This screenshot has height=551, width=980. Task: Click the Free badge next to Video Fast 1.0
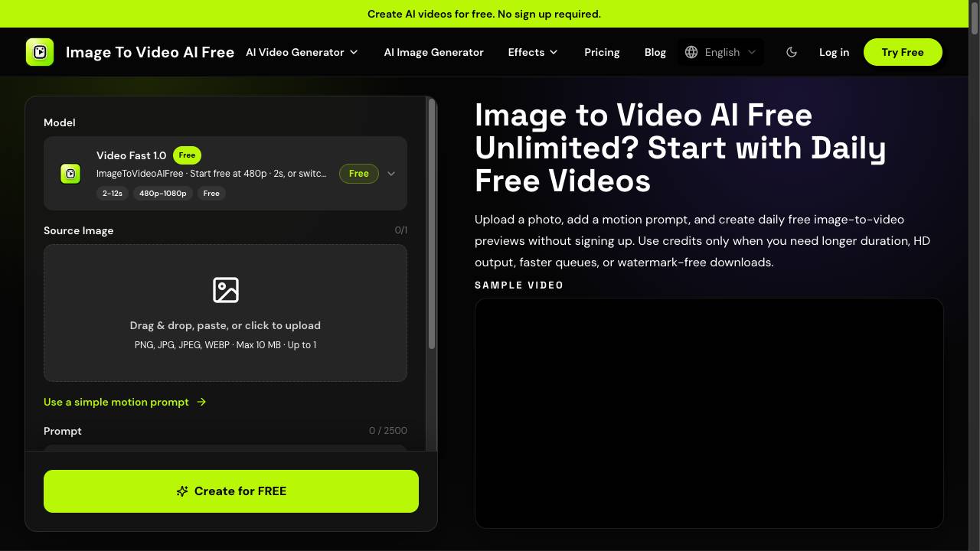point(187,155)
